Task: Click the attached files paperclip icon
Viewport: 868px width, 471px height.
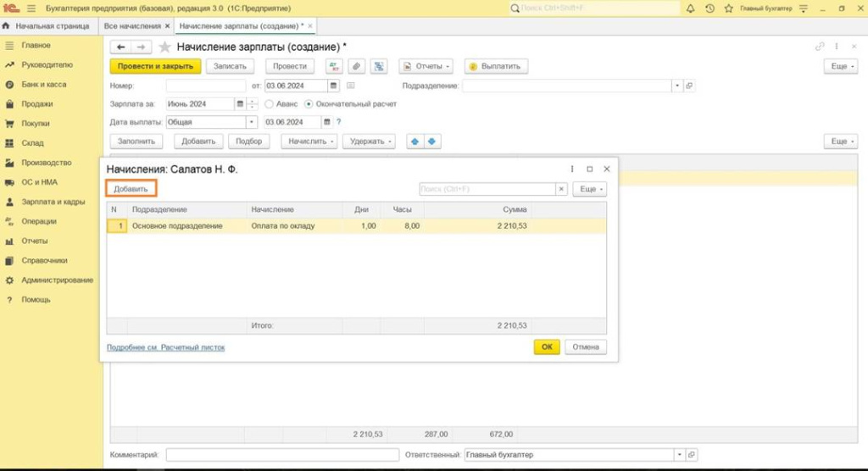Action: tap(357, 66)
